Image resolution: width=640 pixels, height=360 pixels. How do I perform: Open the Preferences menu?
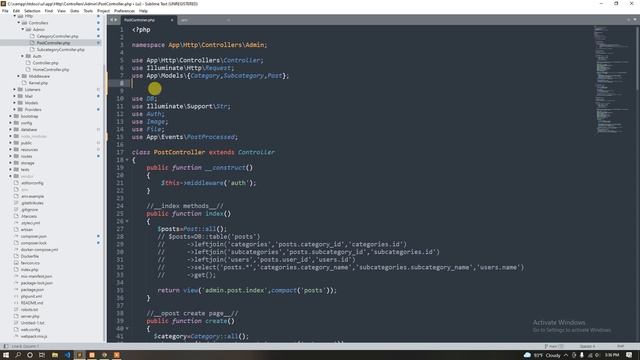tap(124, 11)
